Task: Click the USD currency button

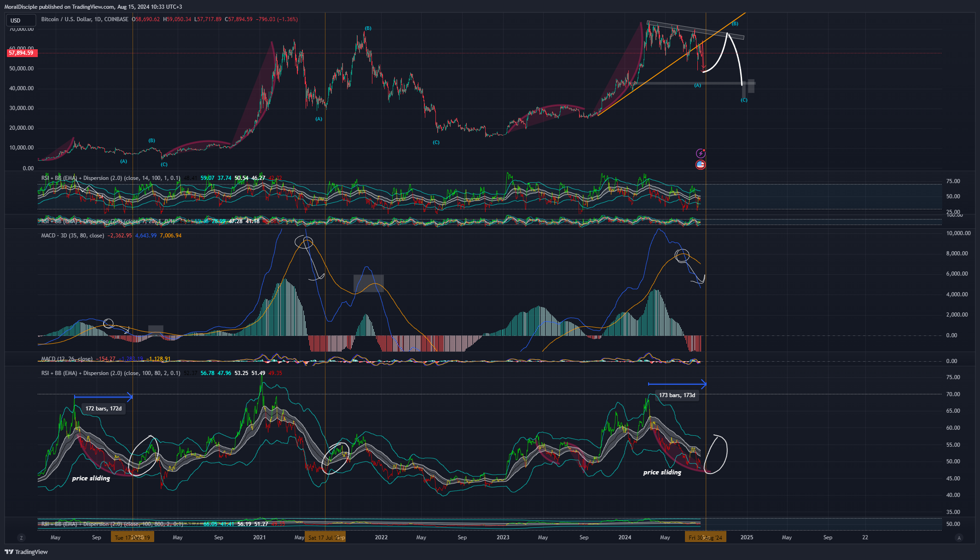Action: click(x=21, y=20)
